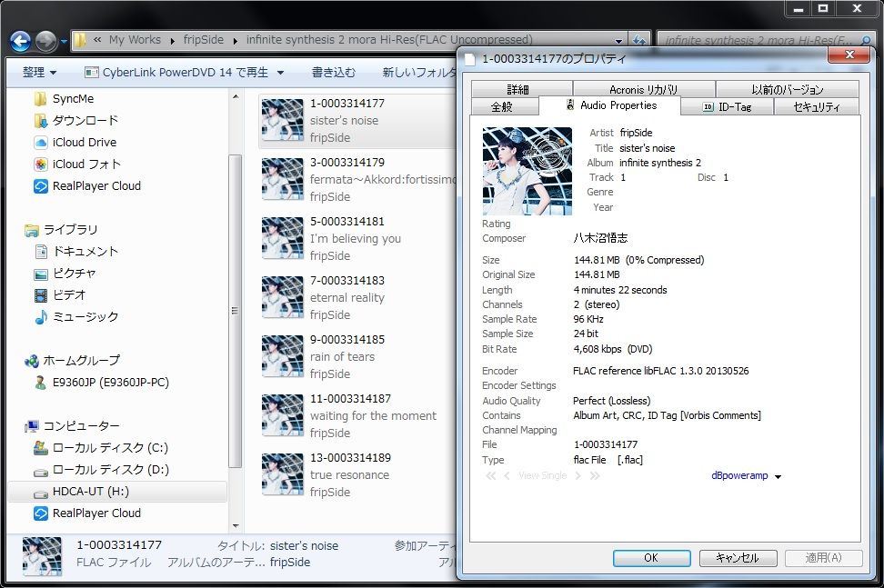Click the キャンセル button

pyautogui.click(x=738, y=558)
